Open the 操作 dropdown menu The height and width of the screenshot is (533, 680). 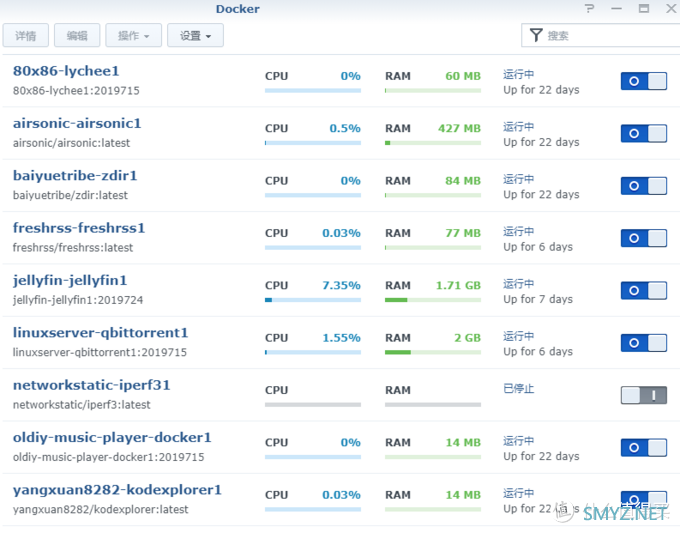134,36
